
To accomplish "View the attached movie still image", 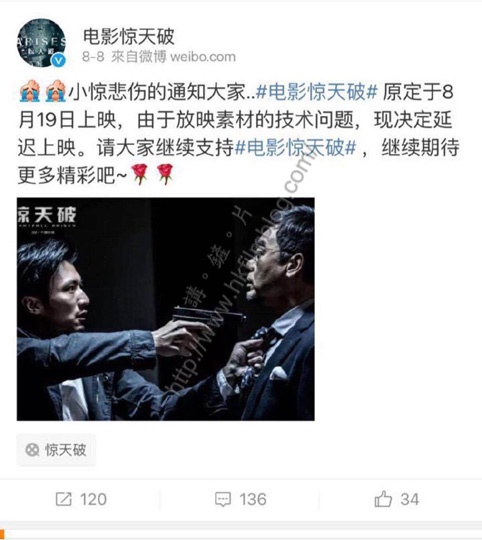I will click(166, 309).
